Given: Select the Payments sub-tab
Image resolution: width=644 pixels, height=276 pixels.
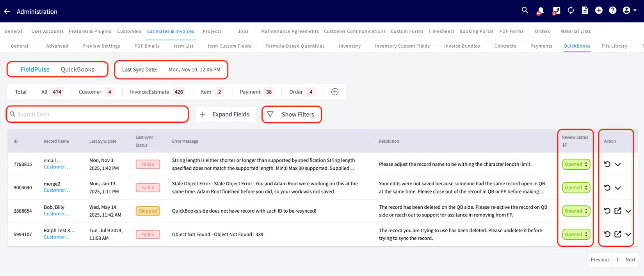Looking at the screenshot, I should coord(541,46).
